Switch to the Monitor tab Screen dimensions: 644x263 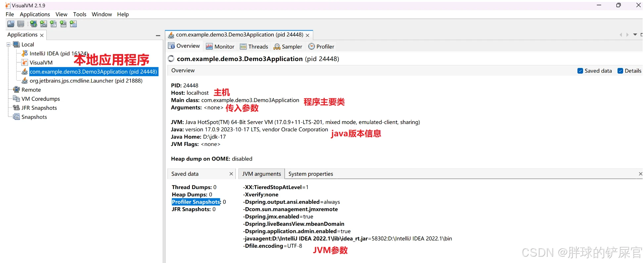[x=220, y=46]
